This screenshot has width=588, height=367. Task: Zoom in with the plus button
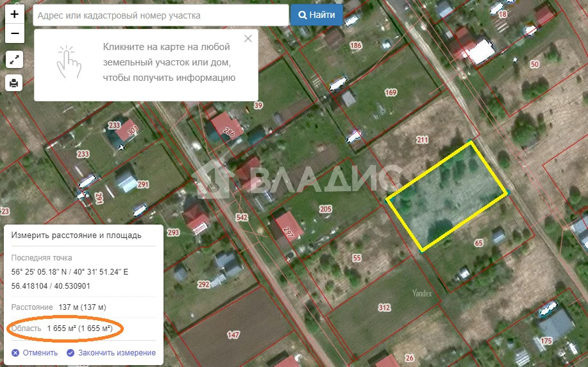pyautogui.click(x=14, y=14)
